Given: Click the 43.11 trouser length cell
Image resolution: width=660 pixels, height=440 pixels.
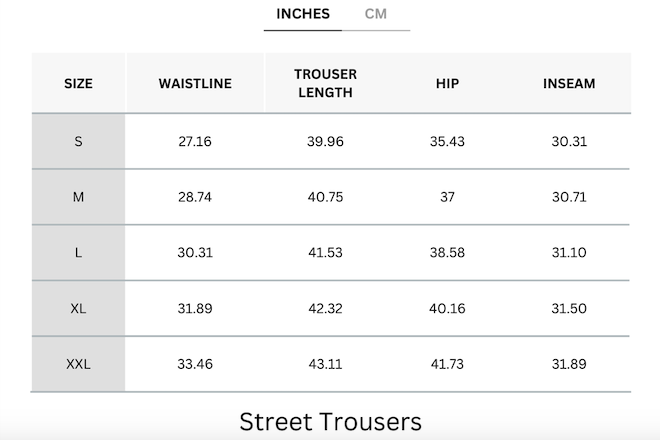Looking at the screenshot, I should coord(325,364).
